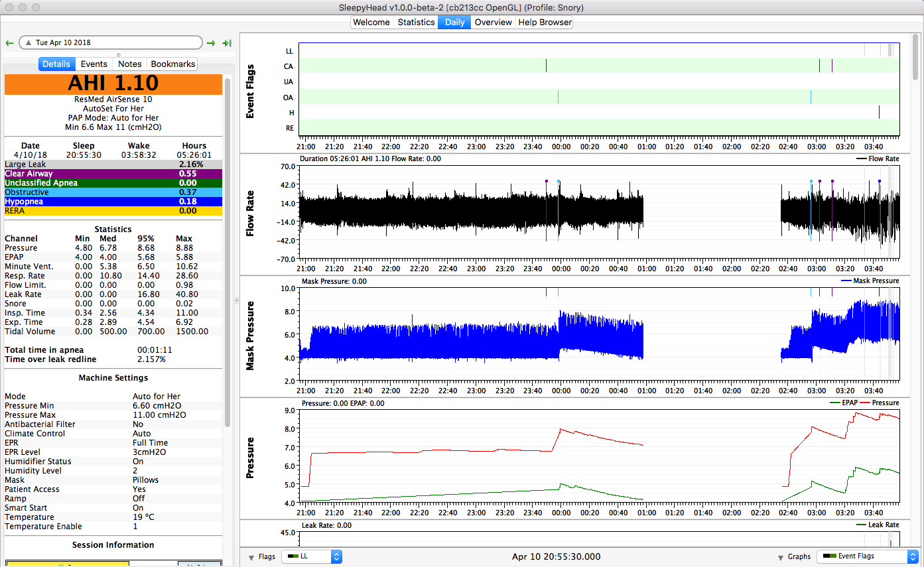Switch to the Events sub-tab
Screen dimensions: 924x567
pos(94,64)
